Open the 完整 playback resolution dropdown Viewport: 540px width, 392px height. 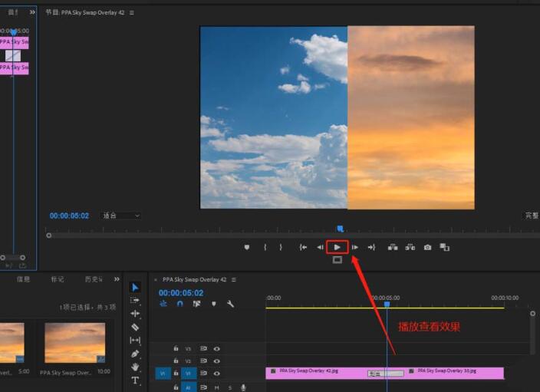(531, 216)
